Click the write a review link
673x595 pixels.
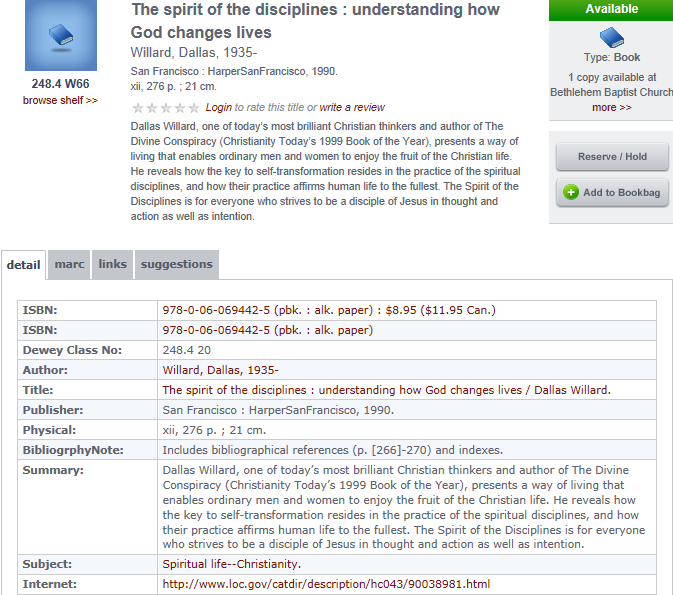(352, 107)
